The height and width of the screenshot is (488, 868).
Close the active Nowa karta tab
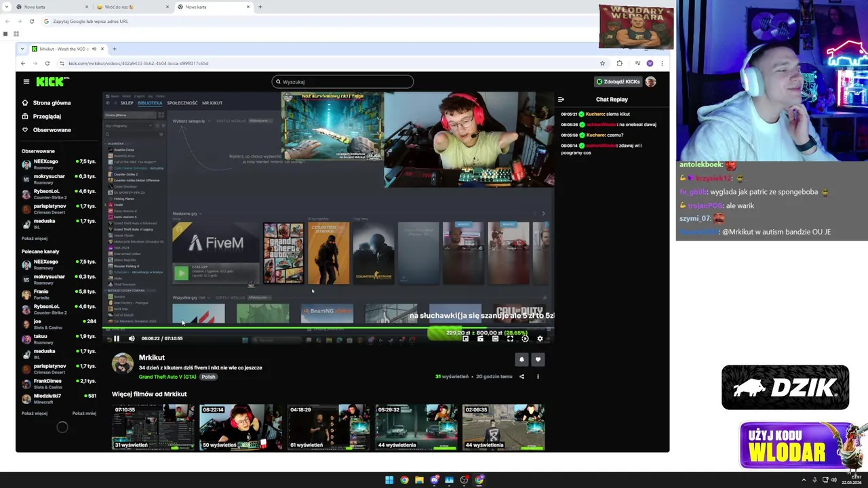[248, 7]
